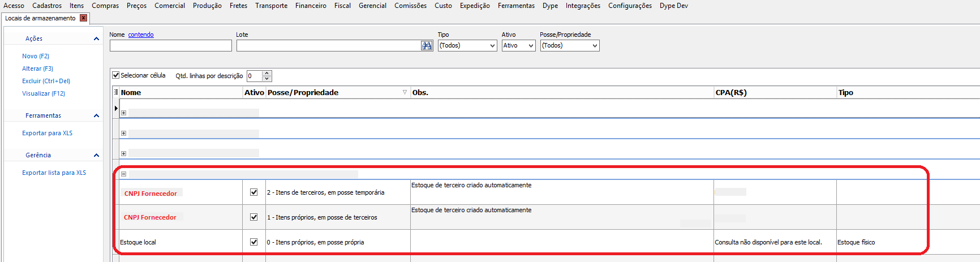This screenshot has height=262, width=980.
Task: Sort by the Tipo column header
Action: click(908, 92)
